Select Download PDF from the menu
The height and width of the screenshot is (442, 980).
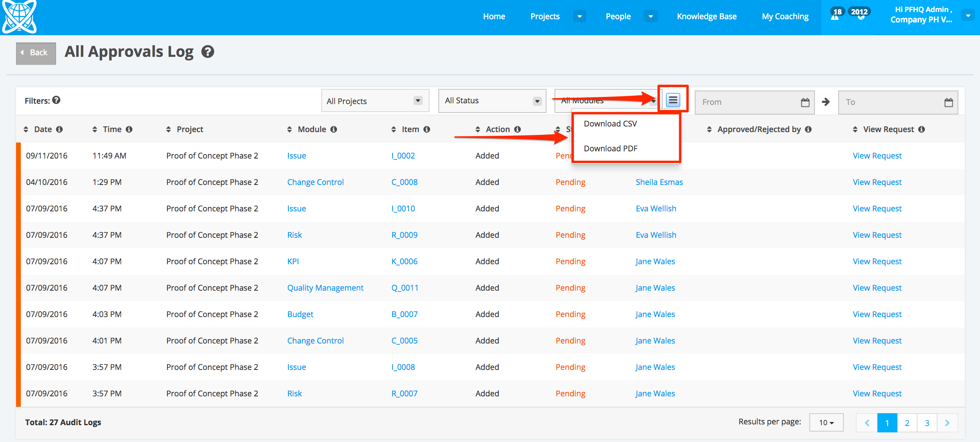coord(610,149)
